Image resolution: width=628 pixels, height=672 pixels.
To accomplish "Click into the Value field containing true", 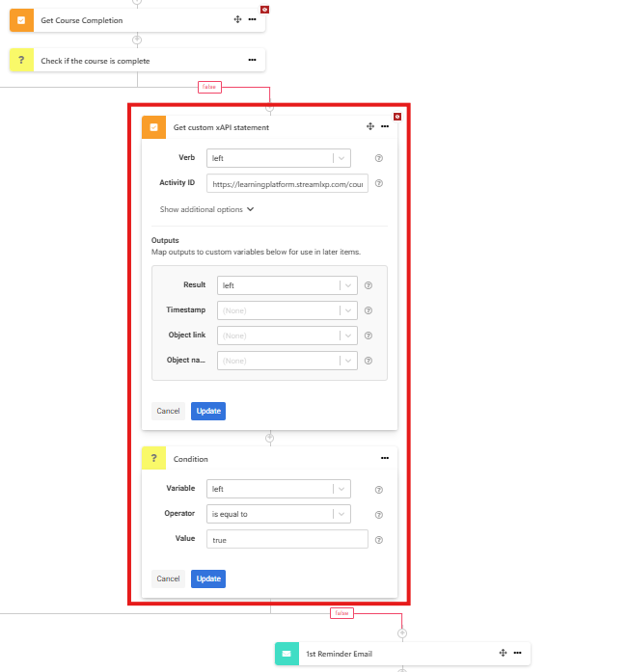I will [x=287, y=539].
